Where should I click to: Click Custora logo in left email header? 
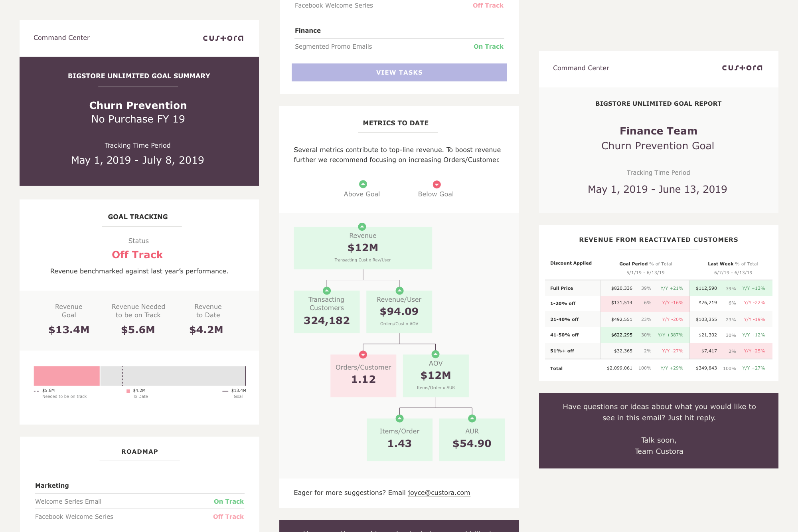click(223, 38)
